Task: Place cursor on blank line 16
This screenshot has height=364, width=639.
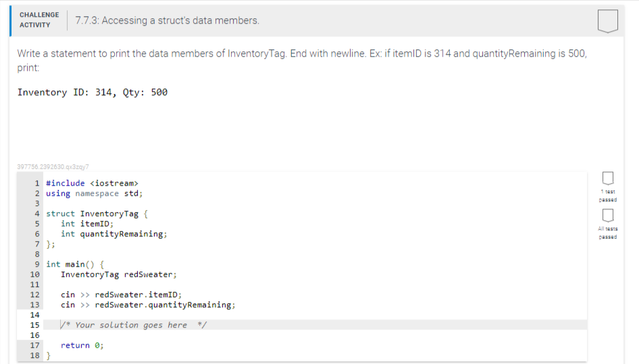Action: pyautogui.click(x=315, y=335)
